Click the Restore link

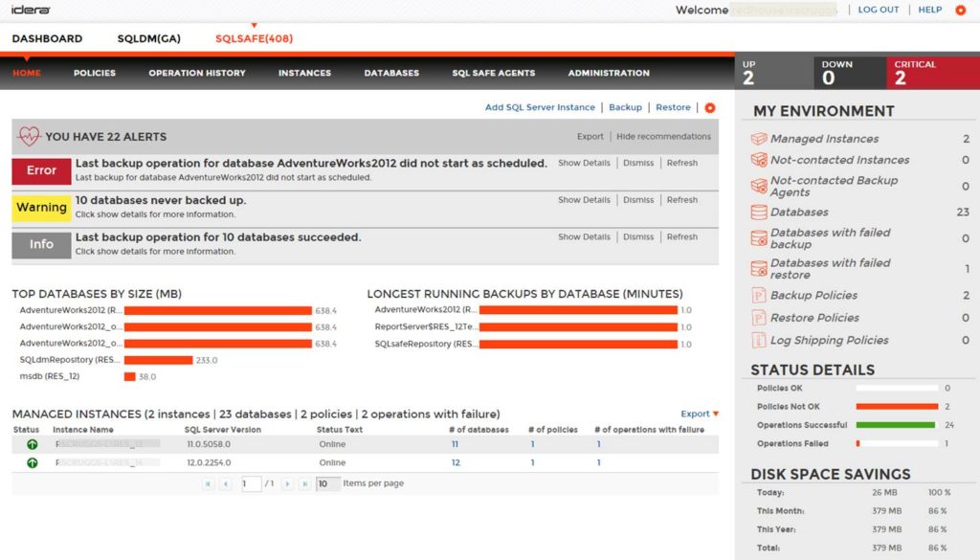(673, 107)
